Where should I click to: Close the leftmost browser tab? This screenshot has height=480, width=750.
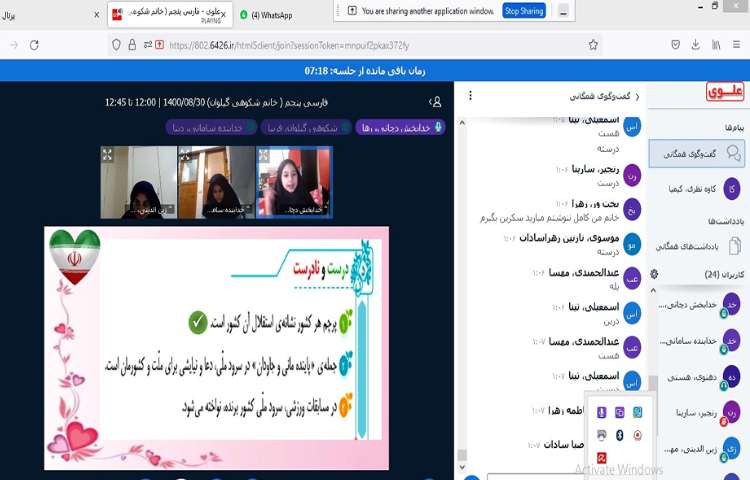[97, 15]
